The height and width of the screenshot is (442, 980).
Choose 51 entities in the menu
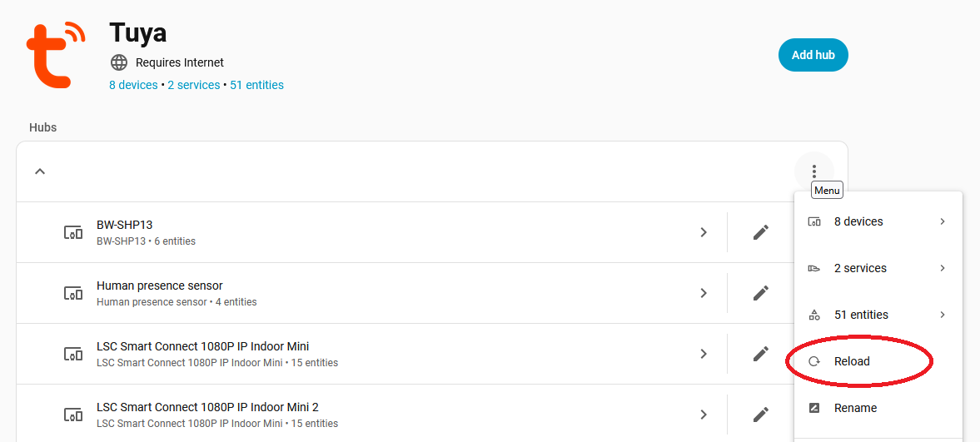coord(861,315)
